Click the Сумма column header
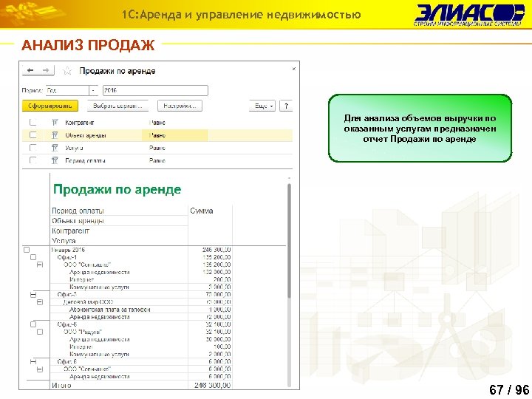 tap(202, 211)
